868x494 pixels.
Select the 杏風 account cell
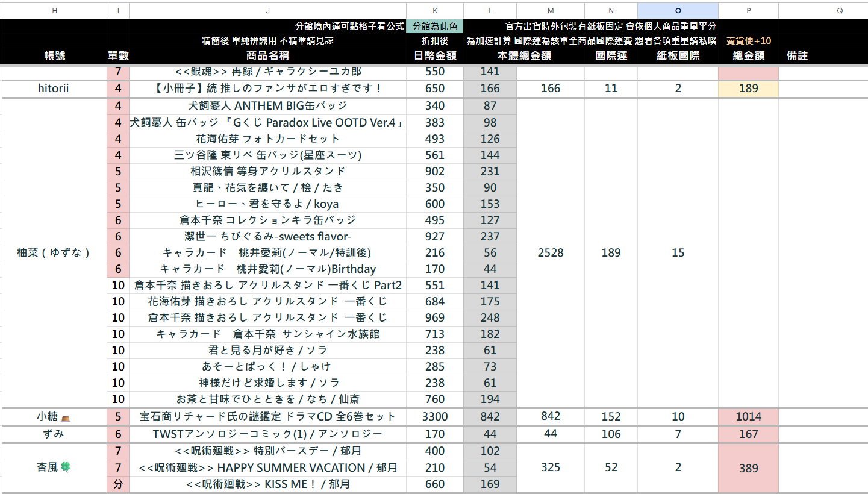pos(55,467)
